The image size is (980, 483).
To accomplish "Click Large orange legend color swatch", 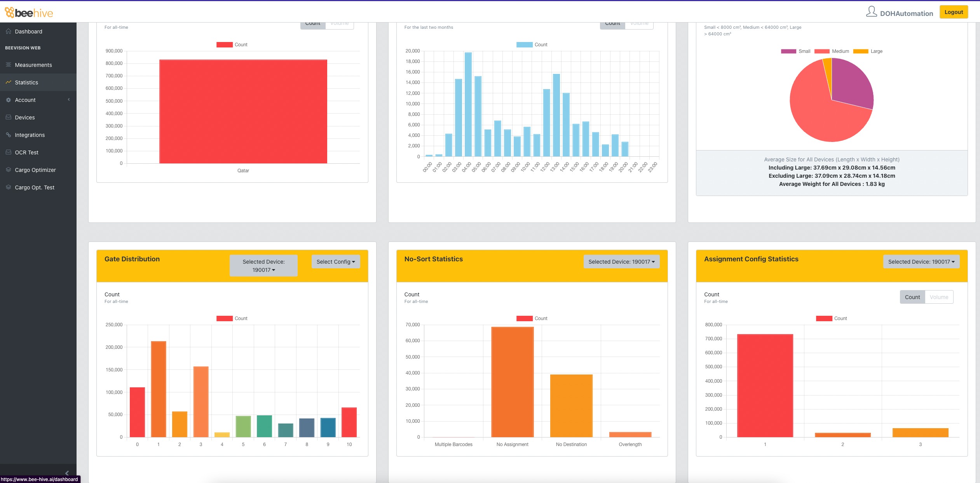I will click(x=860, y=51).
